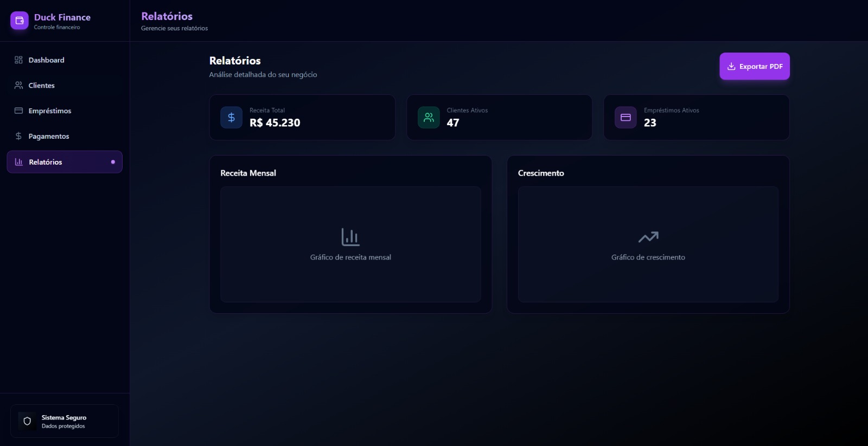Click the Empréstimos Ativos label

pos(672,111)
